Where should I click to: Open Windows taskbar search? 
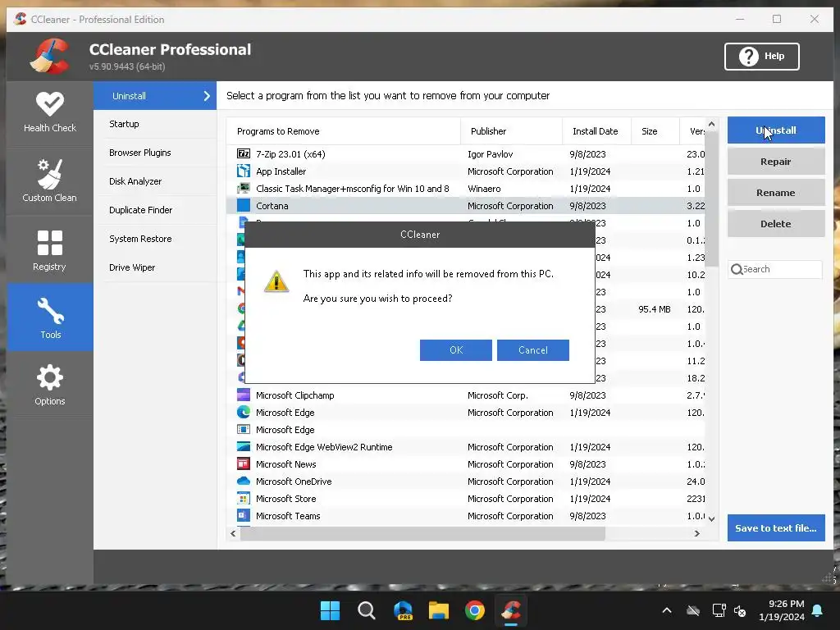pos(367,610)
